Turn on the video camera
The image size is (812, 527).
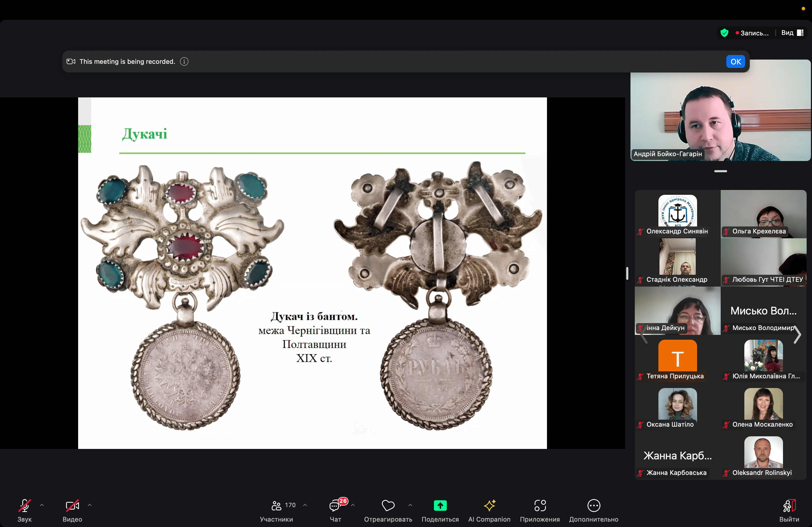pyautogui.click(x=72, y=506)
